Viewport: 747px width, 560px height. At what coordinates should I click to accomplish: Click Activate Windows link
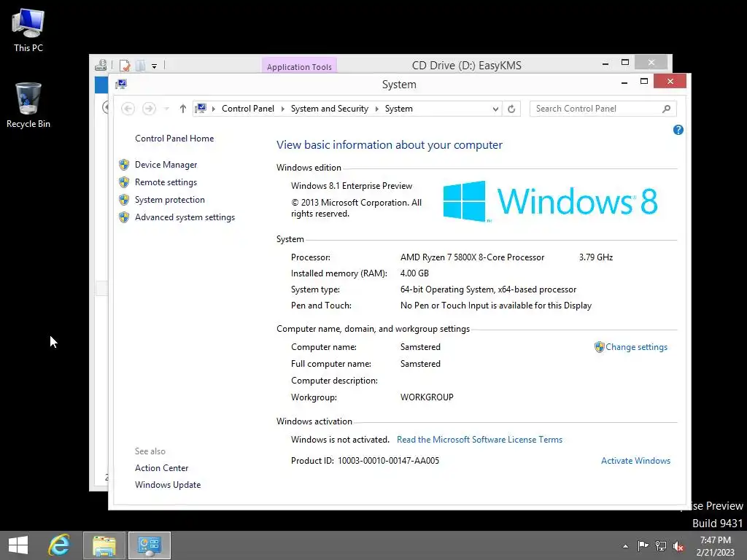[635, 461]
